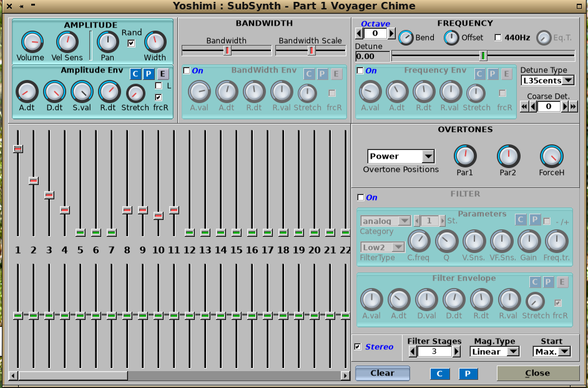Click the Amplitude Env copy C icon
588x388 pixels.
(x=135, y=74)
